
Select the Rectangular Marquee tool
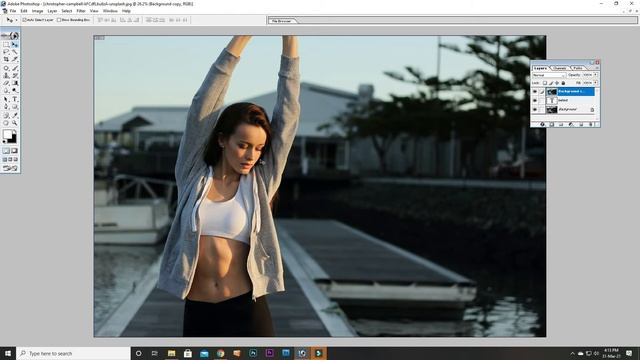click(x=6, y=44)
